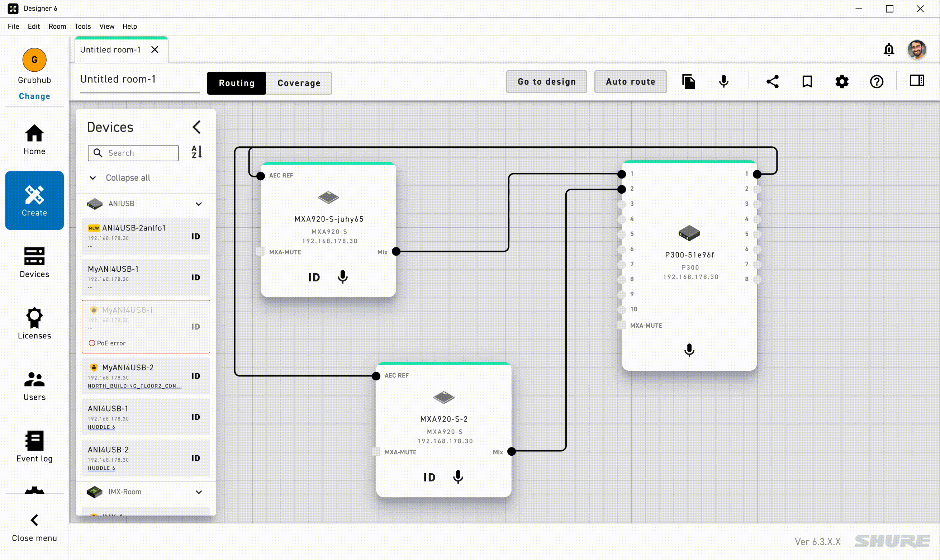940x560 pixels.
Task: Switch to the Coverage tab
Action: (299, 83)
